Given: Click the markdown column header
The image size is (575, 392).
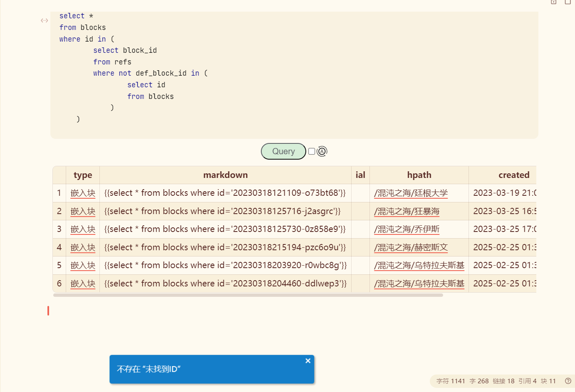Looking at the screenshot, I should point(225,175).
